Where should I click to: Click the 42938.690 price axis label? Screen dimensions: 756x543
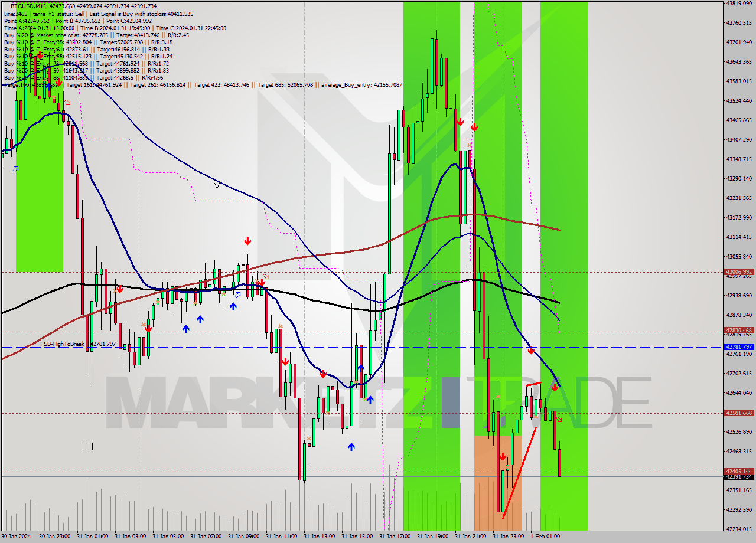[739, 295]
